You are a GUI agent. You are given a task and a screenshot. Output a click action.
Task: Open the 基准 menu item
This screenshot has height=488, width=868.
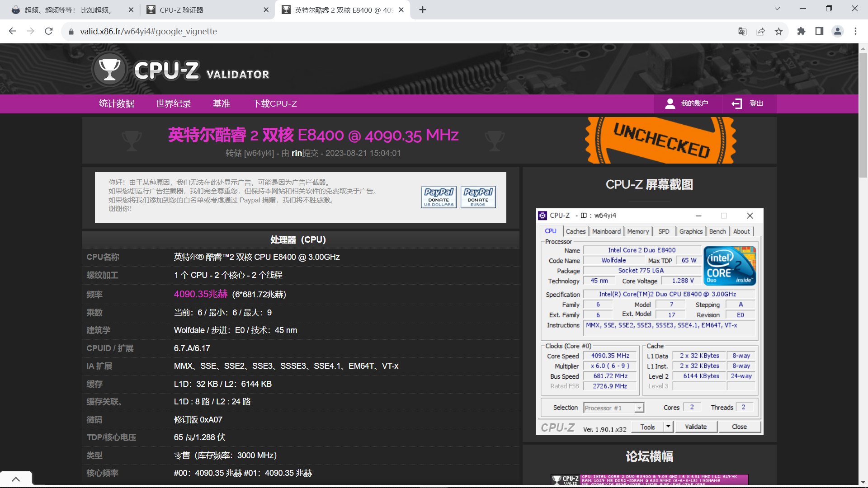tap(222, 104)
